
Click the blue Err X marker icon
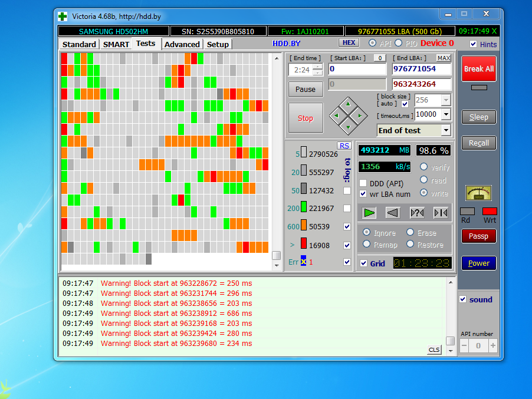point(303,261)
